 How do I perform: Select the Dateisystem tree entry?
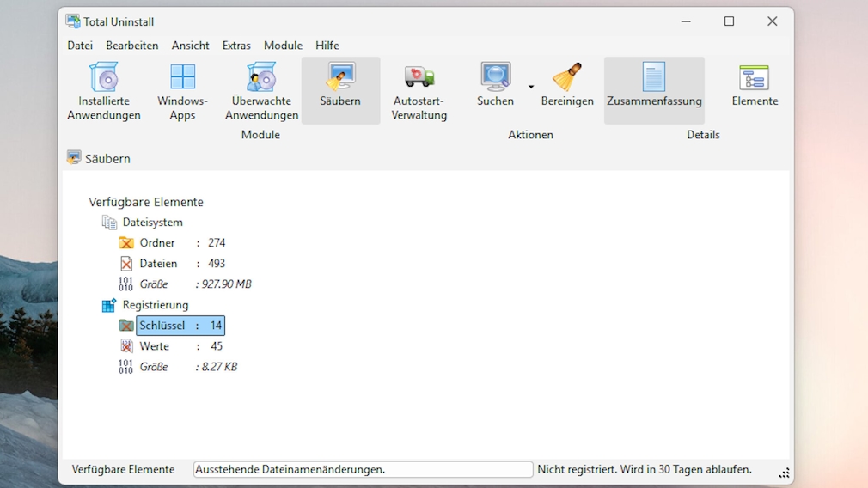153,223
